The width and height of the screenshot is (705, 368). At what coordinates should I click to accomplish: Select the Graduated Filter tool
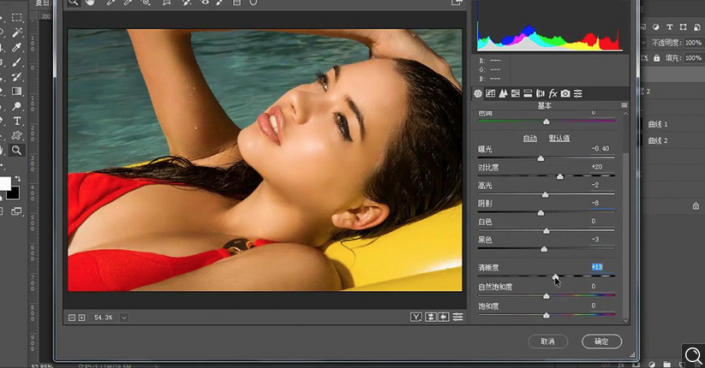(236, 2)
